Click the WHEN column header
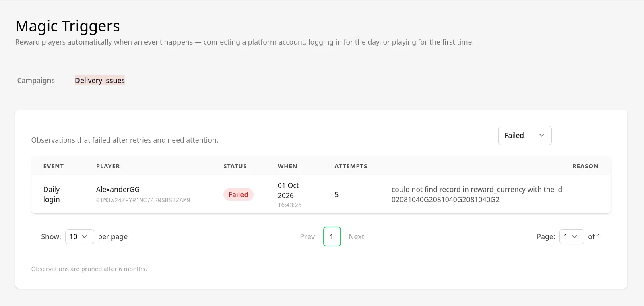 coord(287,166)
